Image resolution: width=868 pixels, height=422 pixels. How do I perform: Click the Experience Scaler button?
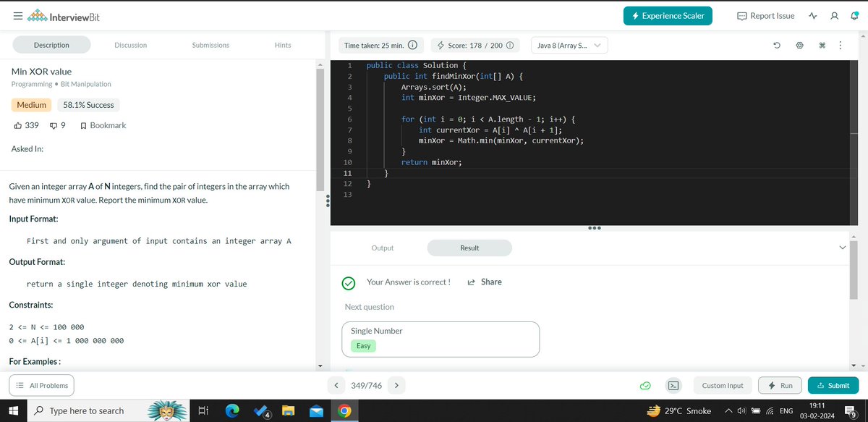coord(668,16)
